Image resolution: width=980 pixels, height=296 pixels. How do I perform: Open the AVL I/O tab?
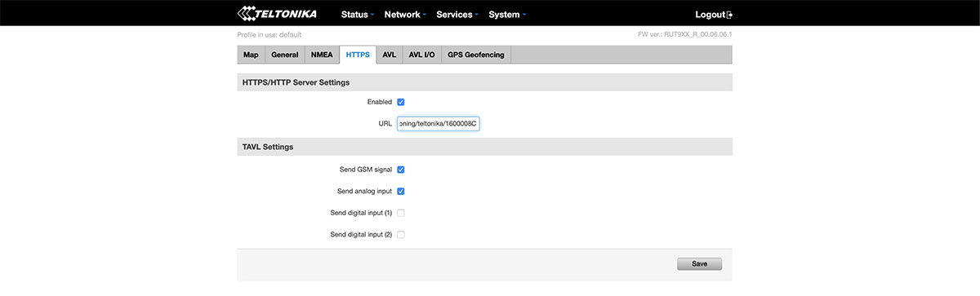[x=421, y=55]
